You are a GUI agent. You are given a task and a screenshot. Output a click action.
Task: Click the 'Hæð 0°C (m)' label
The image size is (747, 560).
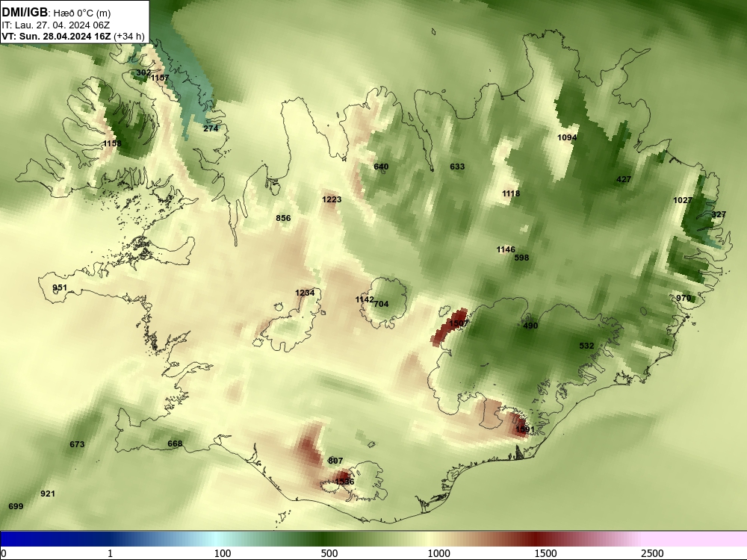point(82,13)
